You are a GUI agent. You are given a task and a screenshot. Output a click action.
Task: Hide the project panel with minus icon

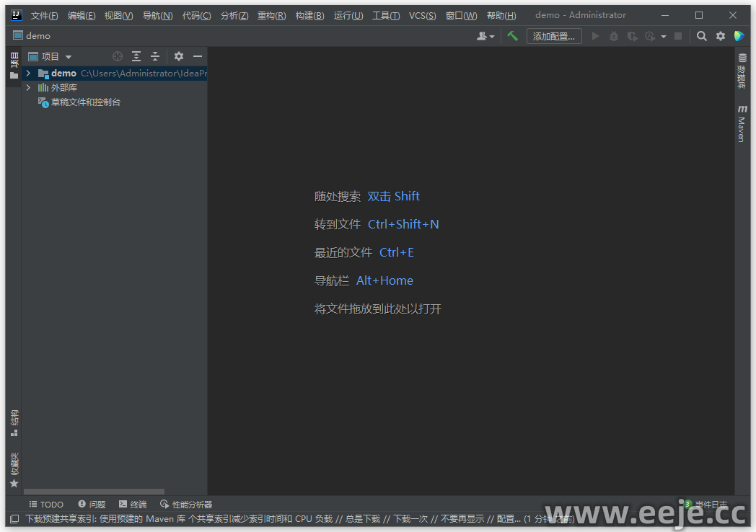[198, 56]
